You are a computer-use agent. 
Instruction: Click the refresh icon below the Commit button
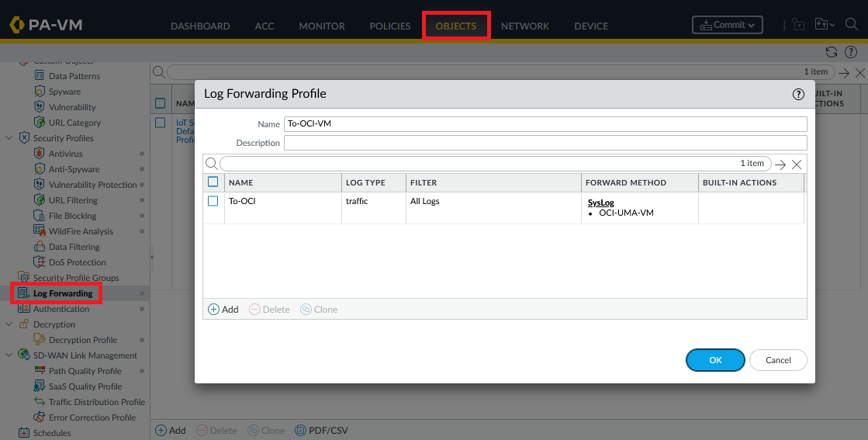pyautogui.click(x=832, y=52)
